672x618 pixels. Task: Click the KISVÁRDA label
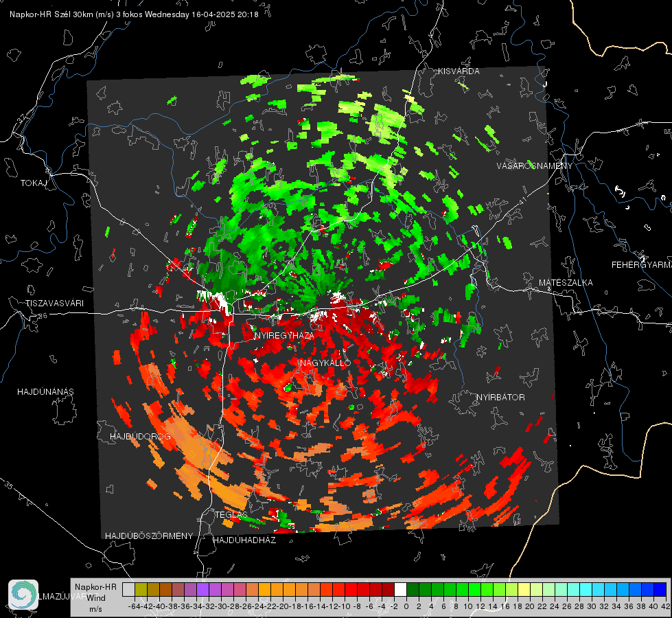[x=459, y=71]
